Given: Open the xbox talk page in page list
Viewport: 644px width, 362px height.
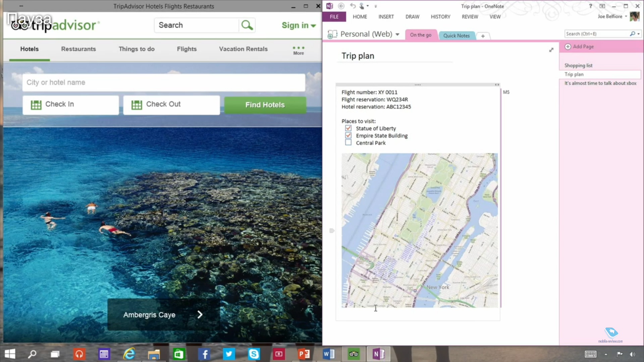Looking at the screenshot, I should pyautogui.click(x=600, y=83).
